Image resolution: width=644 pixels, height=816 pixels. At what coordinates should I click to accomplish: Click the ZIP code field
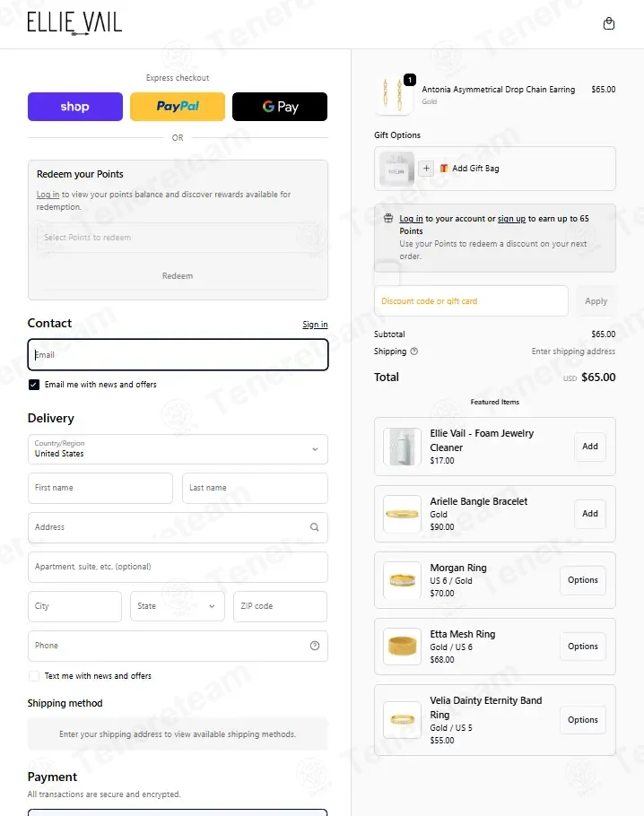pyautogui.click(x=280, y=606)
